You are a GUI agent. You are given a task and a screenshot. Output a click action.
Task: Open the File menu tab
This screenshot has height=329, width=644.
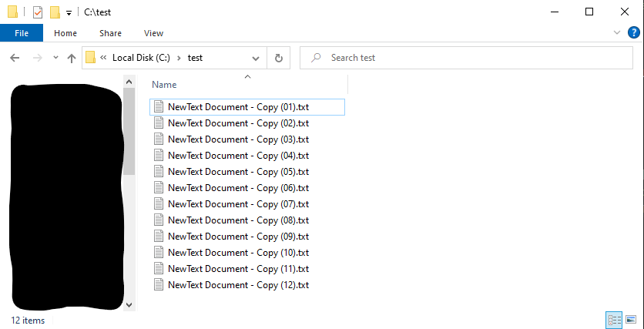point(22,33)
